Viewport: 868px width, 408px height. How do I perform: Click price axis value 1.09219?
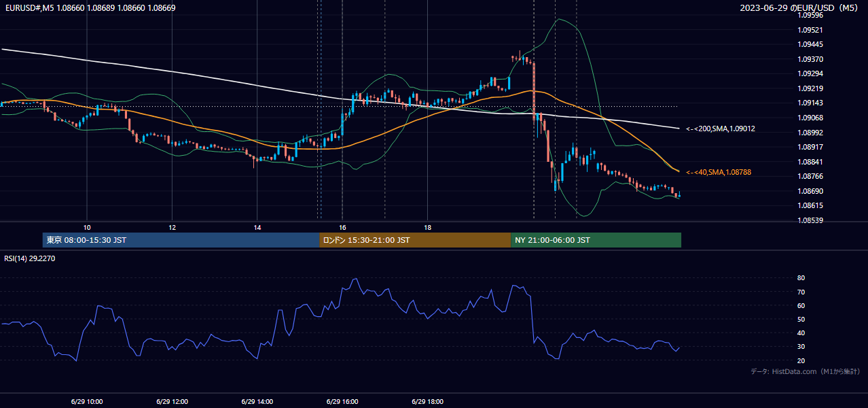tap(810, 88)
